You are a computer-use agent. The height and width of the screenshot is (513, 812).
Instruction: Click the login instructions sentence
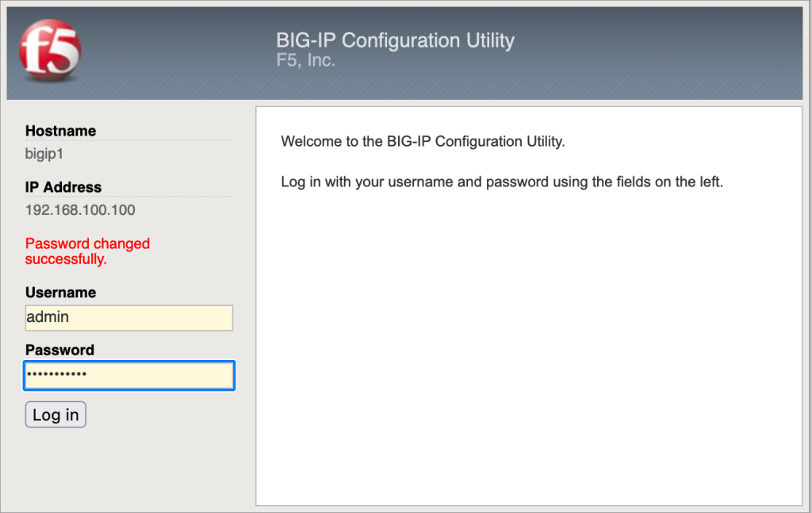click(x=502, y=182)
